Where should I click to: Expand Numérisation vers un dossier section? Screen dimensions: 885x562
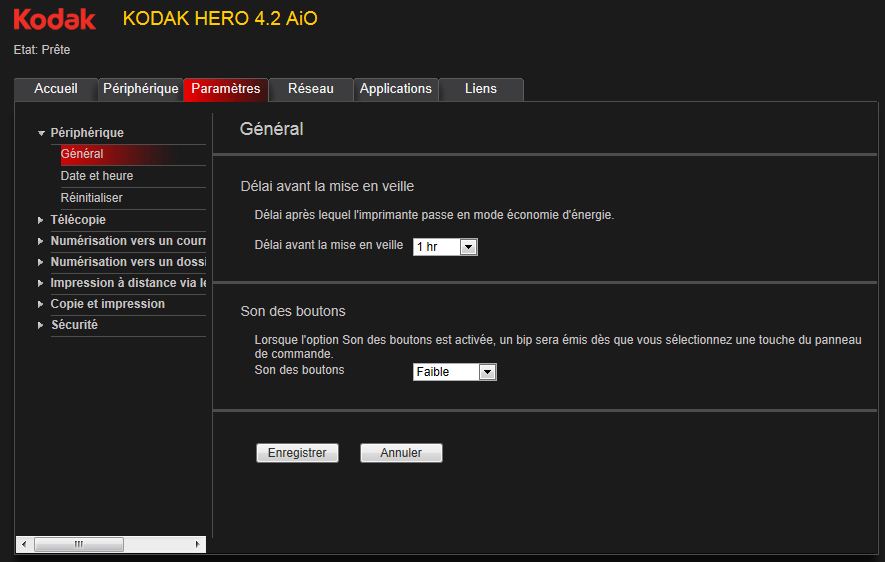coord(42,262)
